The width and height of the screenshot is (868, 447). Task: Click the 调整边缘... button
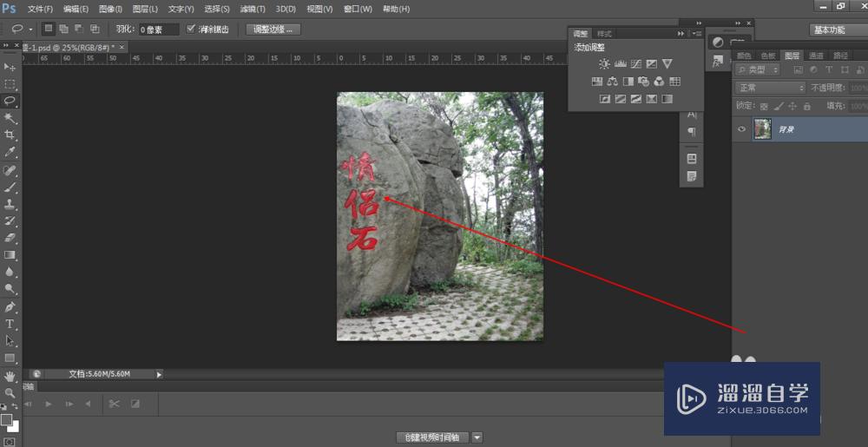point(273,30)
